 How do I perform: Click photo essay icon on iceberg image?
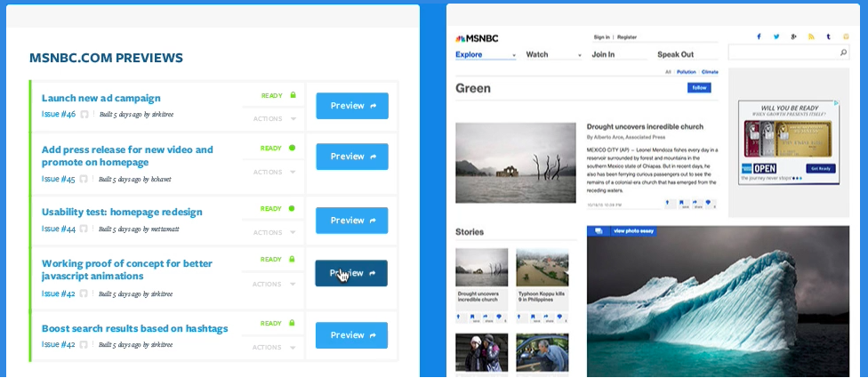coord(599,231)
